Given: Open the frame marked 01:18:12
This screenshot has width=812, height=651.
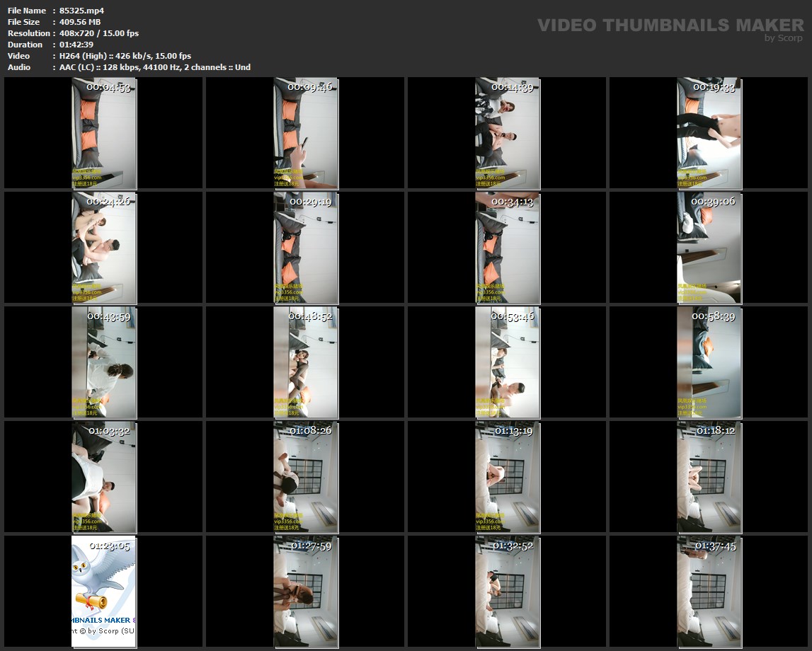Looking at the screenshot, I should pyautogui.click(x=709, y=477).
